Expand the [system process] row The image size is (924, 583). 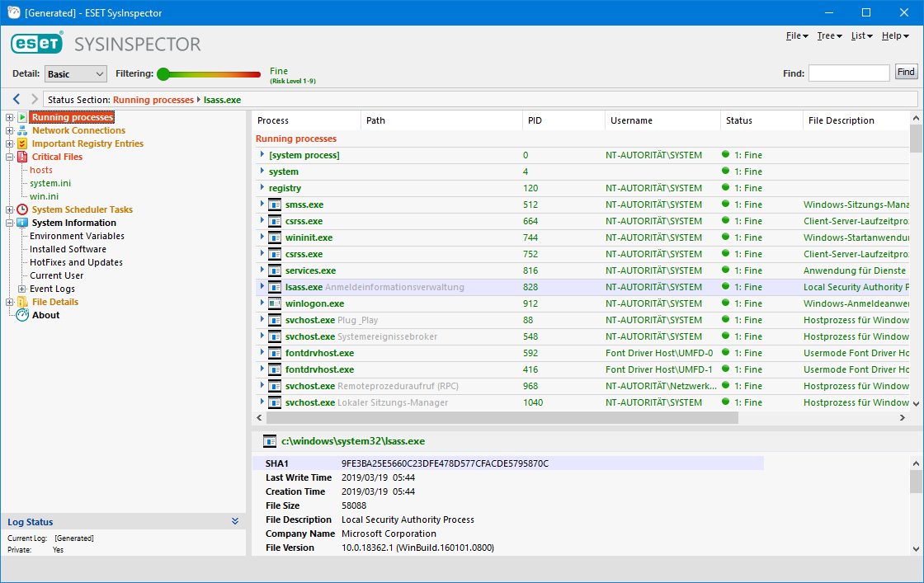pyautogui.click(x=262, y=154)
